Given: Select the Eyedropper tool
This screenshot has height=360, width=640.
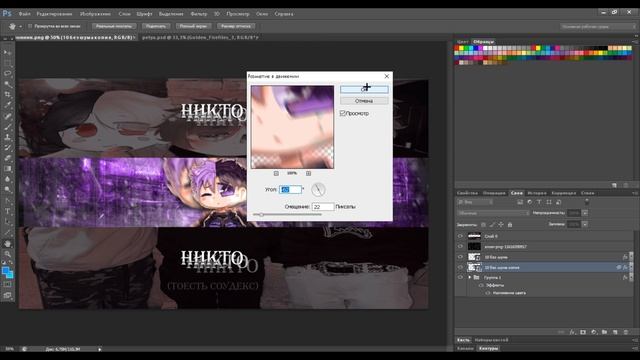Looking at the screenshot, I should [7, 105].
